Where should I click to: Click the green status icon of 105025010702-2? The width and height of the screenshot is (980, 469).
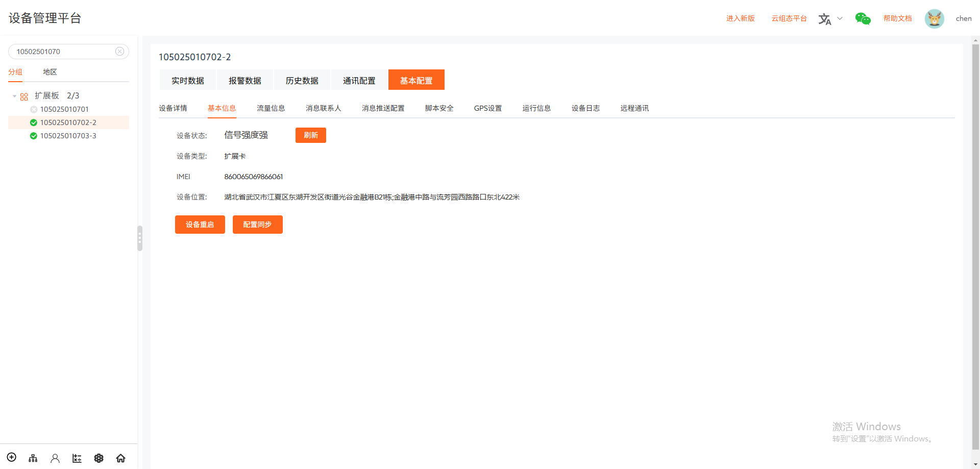[x=34, y=122]
